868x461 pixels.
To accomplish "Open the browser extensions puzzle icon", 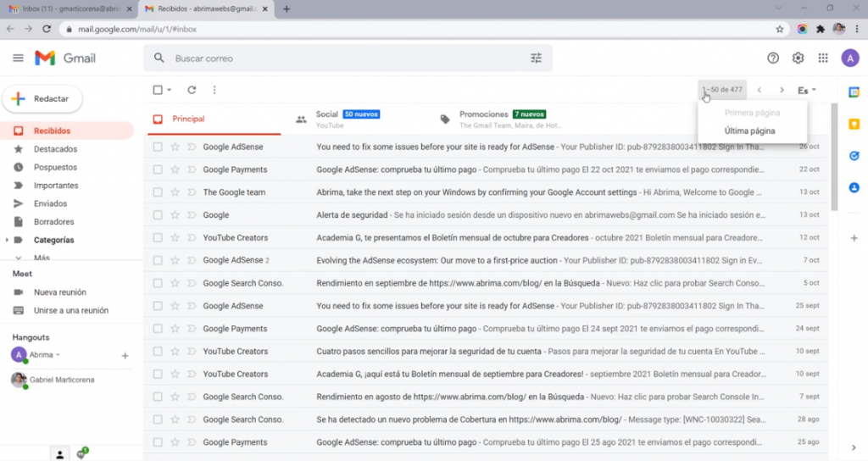I will (x=821, y=30).
